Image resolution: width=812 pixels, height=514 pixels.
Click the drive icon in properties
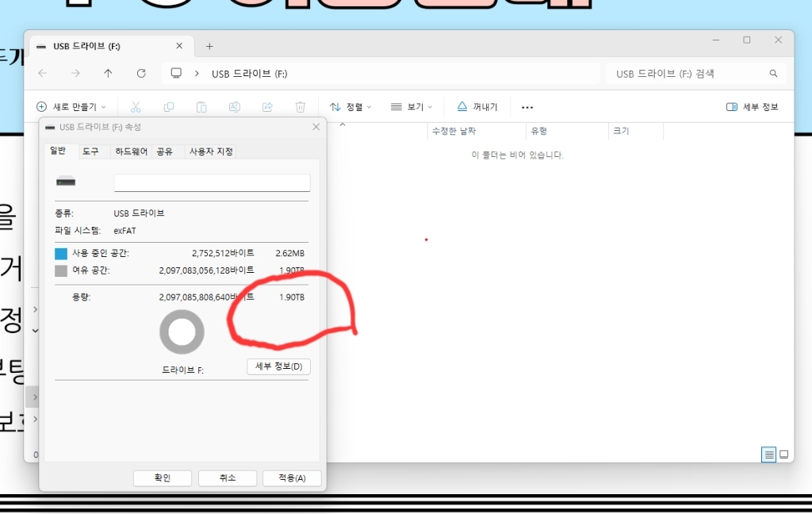tap(66, 182)
